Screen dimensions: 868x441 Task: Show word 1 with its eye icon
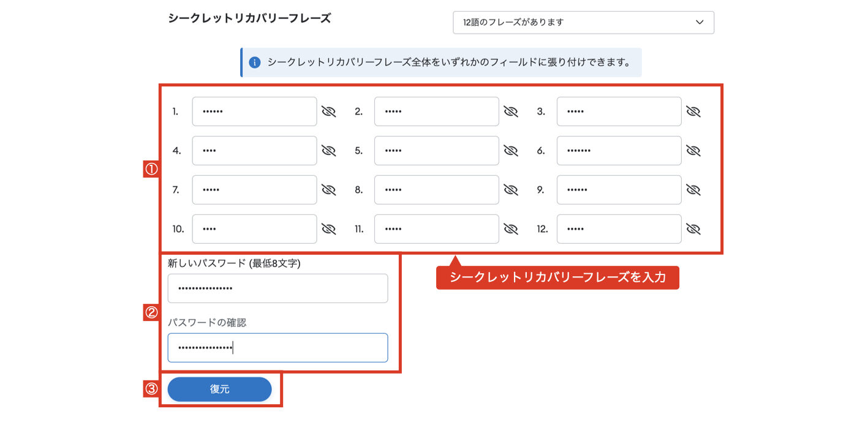[329, 111]
